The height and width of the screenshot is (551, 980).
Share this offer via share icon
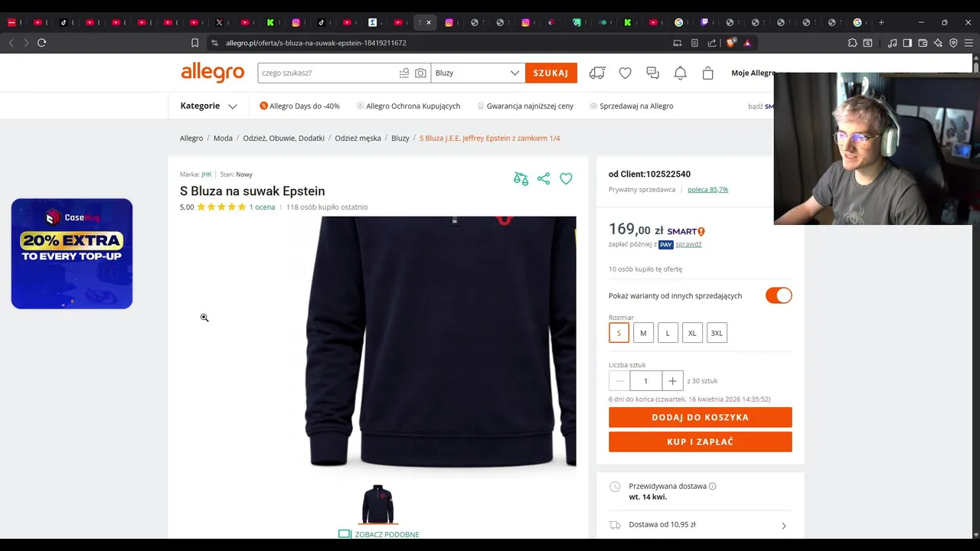click(x=544, y=178)
